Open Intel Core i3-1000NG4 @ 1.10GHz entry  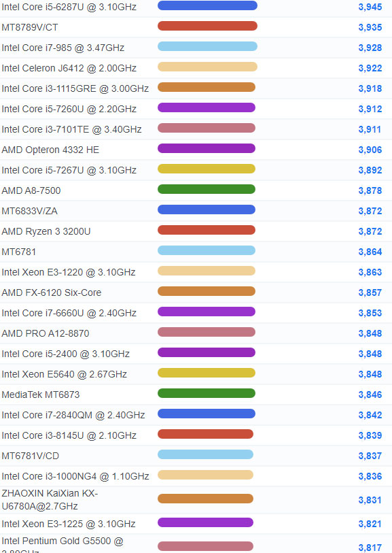tap(75, 477)
